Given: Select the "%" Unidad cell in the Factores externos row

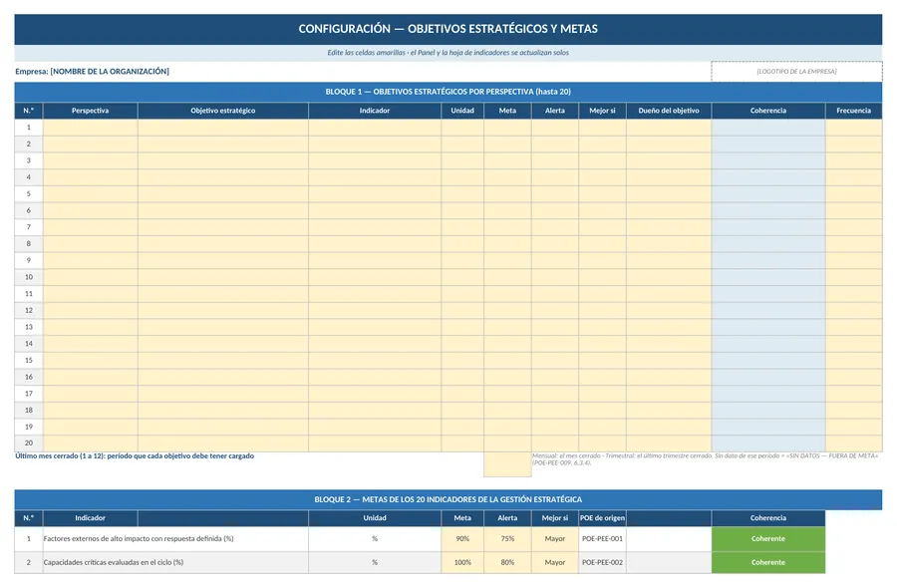Looking at the screenshot, I should click(x=375, y=539).
